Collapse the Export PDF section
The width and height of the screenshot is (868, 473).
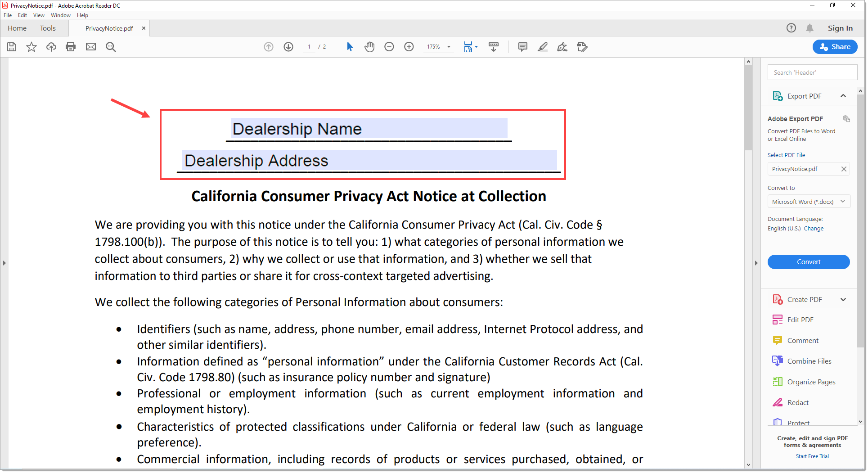click(843, 96)
